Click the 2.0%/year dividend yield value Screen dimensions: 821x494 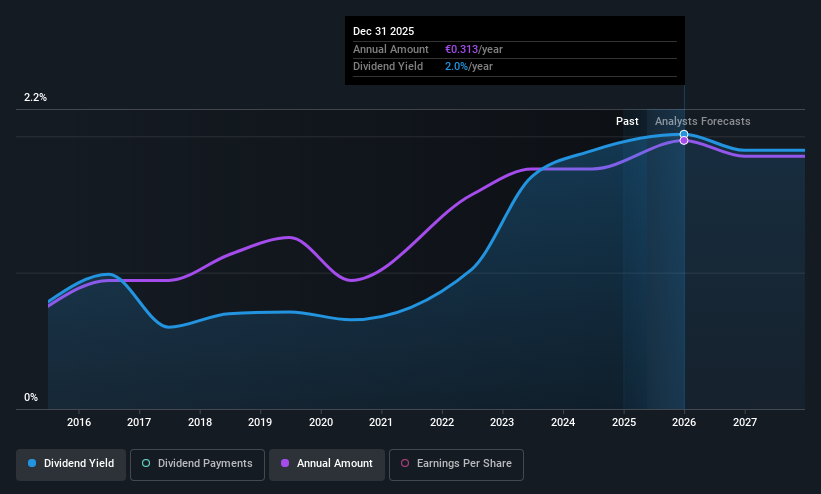pos(469,67)
